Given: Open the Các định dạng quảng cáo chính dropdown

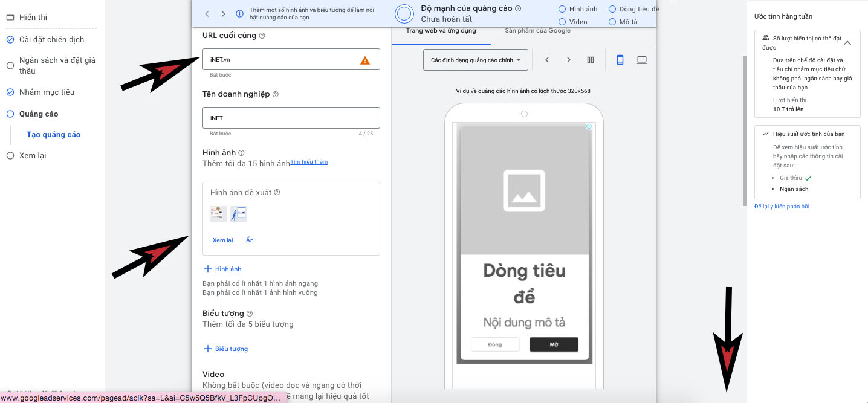Looking at the screenshot, I should tap(476, 60).
